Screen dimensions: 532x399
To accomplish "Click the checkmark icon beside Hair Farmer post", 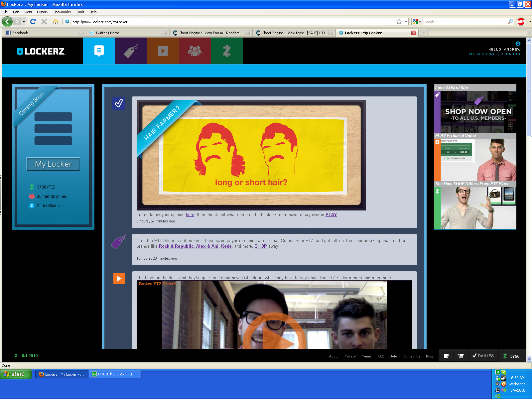I will pos(119,103).
